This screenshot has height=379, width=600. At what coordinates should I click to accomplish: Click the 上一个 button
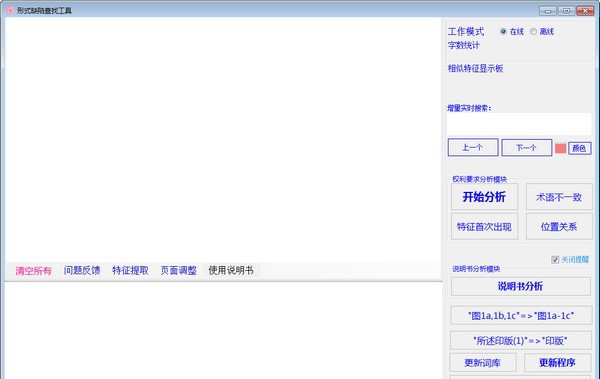[473, 147]
